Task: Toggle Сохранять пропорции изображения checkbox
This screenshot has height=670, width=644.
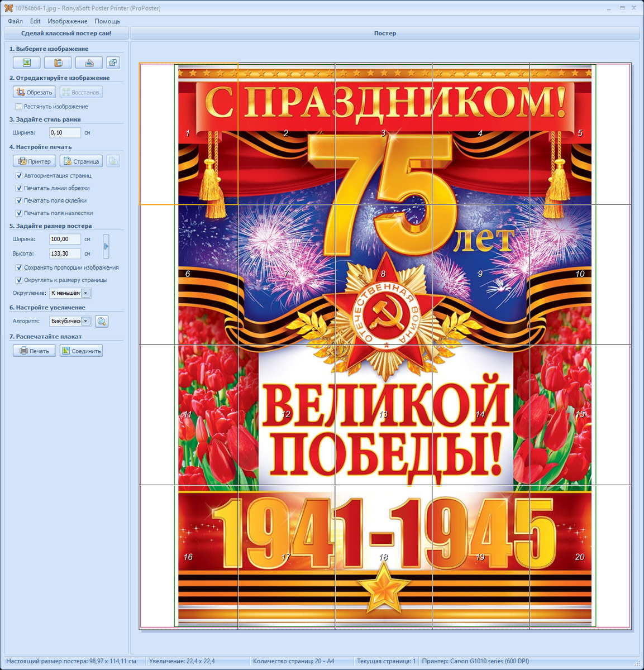Action: [19, 267]
